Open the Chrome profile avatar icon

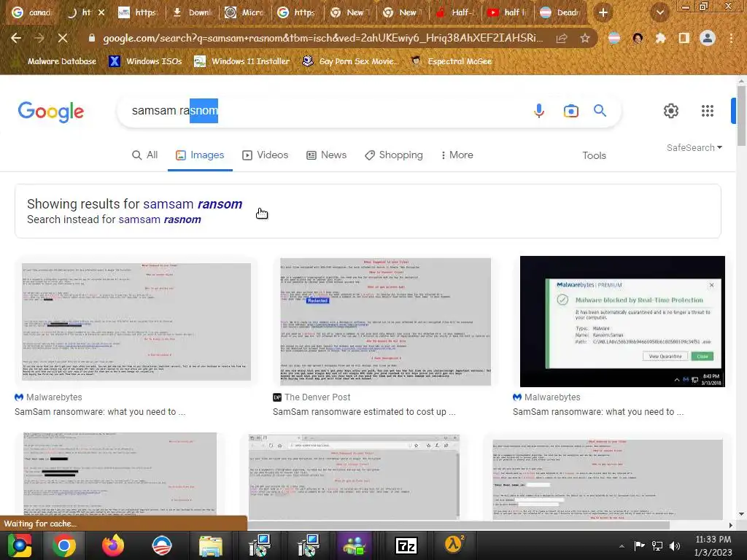point(708,38)
